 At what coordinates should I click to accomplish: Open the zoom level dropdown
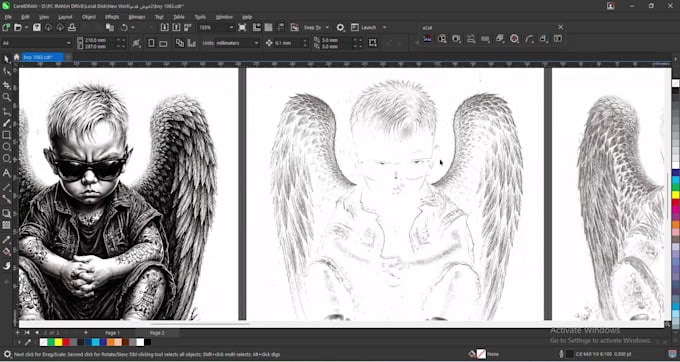pyautogui.click(x=231, y=27)
